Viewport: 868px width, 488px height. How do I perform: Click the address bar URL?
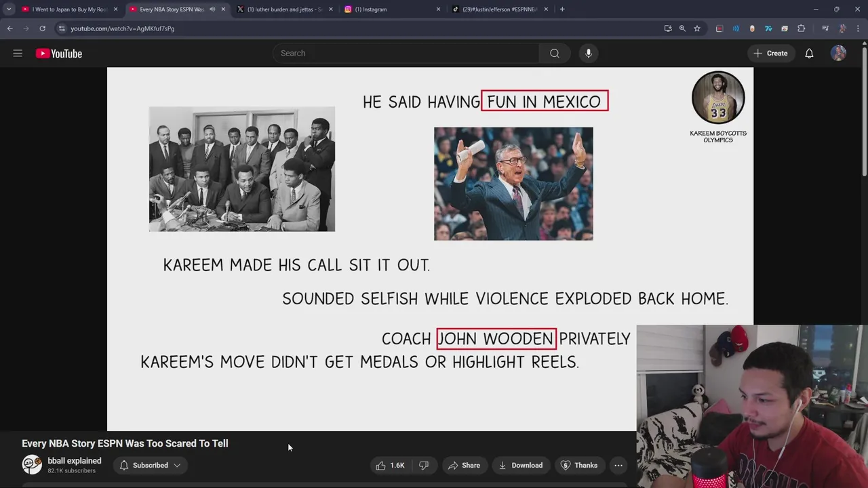pos(123,28)
